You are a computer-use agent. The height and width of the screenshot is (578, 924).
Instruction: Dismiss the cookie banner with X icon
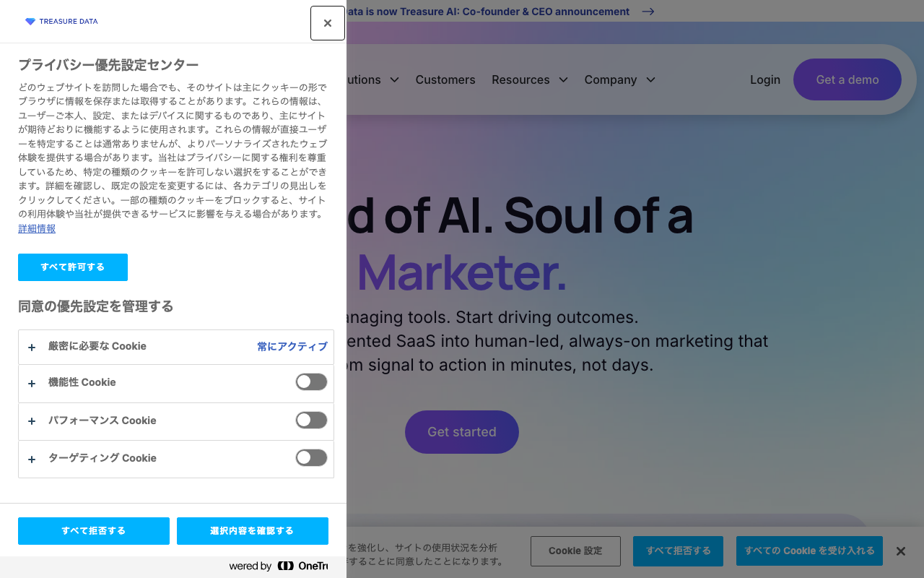[901, 551]
